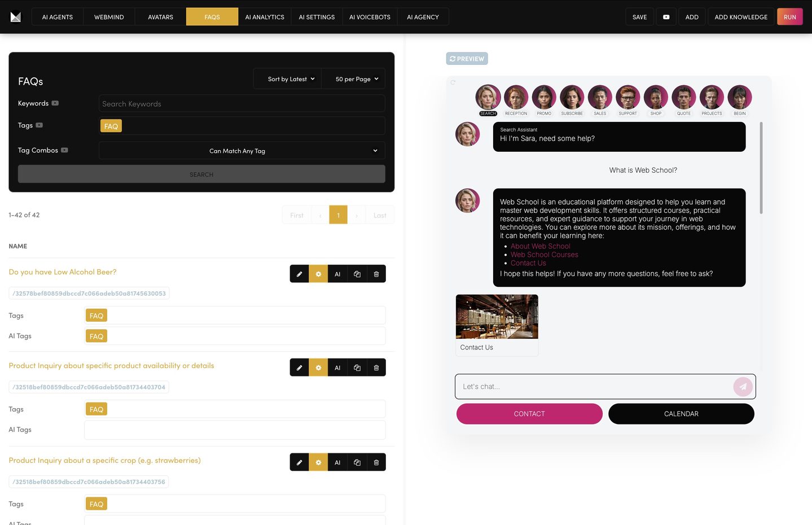Open the Contact Us restaurant thumbnail card

tap(497, 325)
